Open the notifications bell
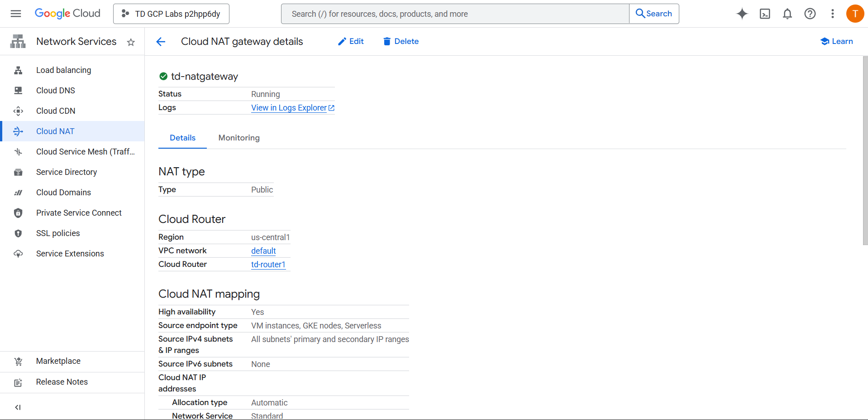This screenshot has width=868, height=420. pos(787,14)
